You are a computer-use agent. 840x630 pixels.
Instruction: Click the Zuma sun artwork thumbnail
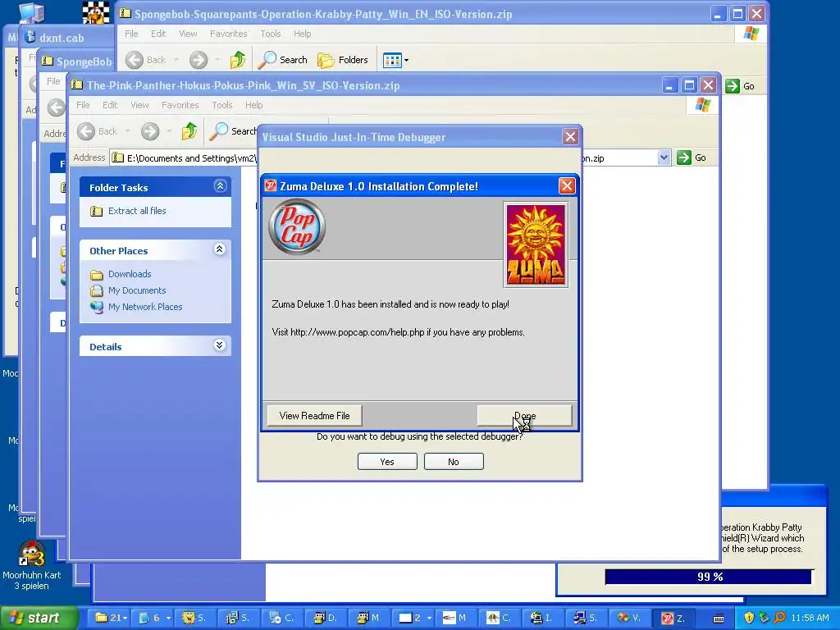coord(536,244)
